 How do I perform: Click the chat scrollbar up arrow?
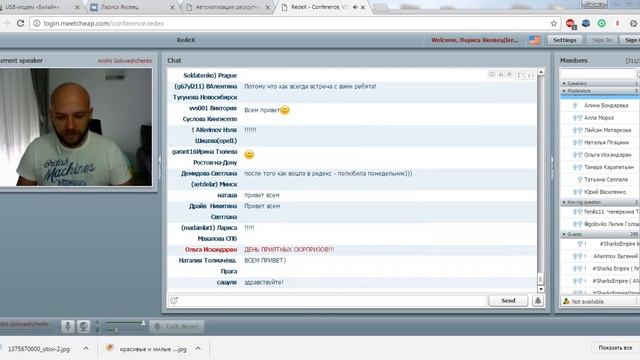(541, 72)
